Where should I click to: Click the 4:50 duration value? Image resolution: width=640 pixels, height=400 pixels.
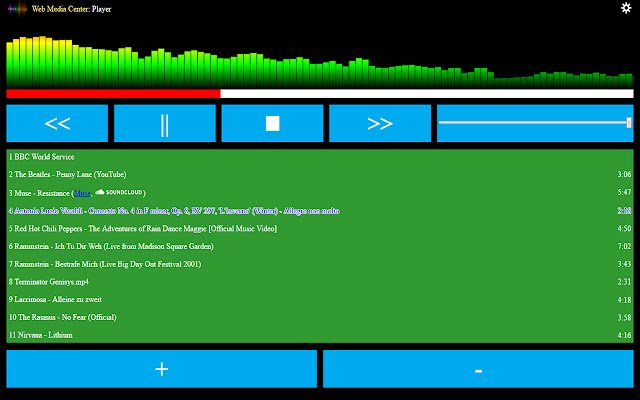coord(624,229)
